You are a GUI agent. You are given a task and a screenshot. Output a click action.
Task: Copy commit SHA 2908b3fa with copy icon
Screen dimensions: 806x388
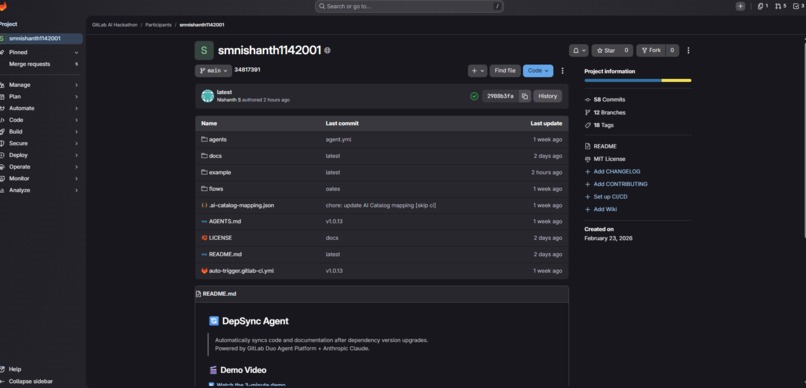[525, 96]
